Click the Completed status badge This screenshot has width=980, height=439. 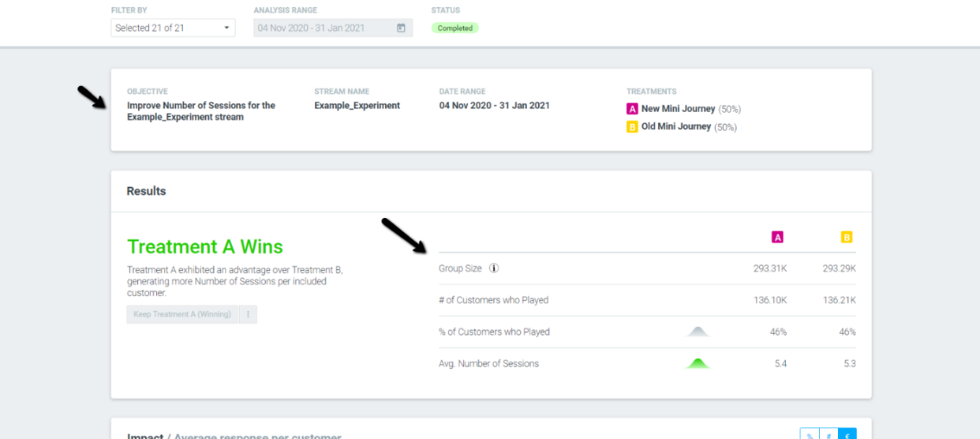click(455, 28)
